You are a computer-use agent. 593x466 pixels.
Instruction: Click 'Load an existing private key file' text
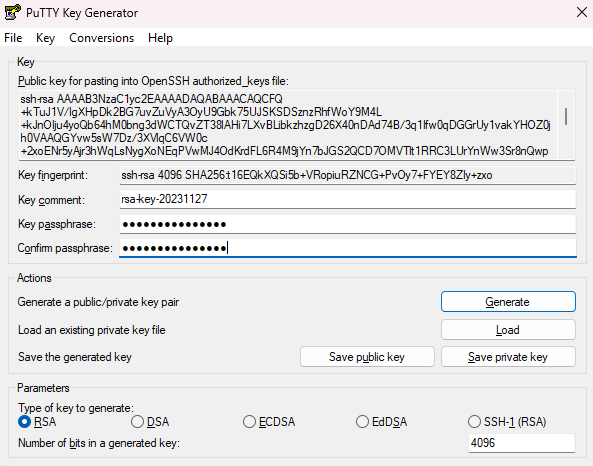click(92, 330)
